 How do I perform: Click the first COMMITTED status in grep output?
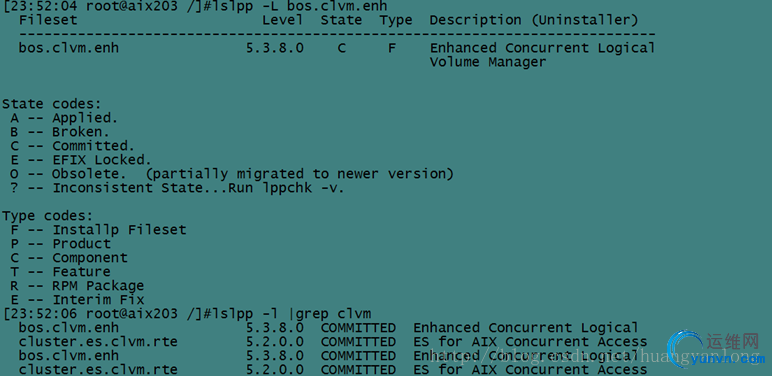click(358, 328)
